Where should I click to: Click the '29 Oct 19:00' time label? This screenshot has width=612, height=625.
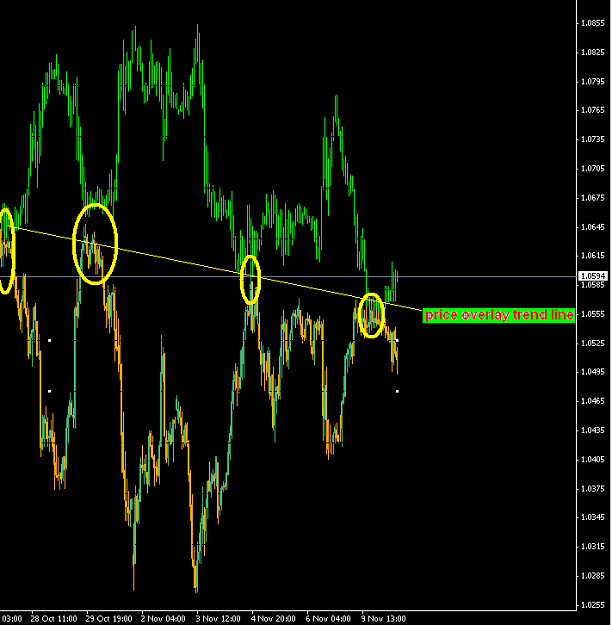click(x=109, y=619)
